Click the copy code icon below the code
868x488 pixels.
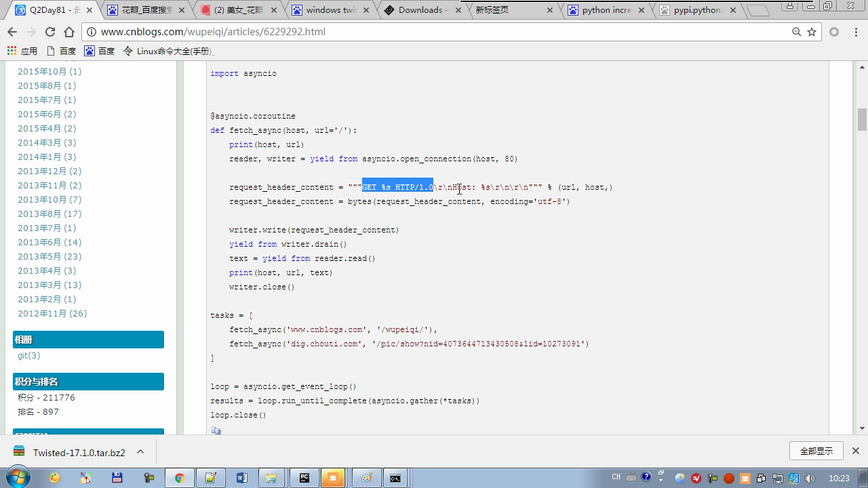click(216, 430)
